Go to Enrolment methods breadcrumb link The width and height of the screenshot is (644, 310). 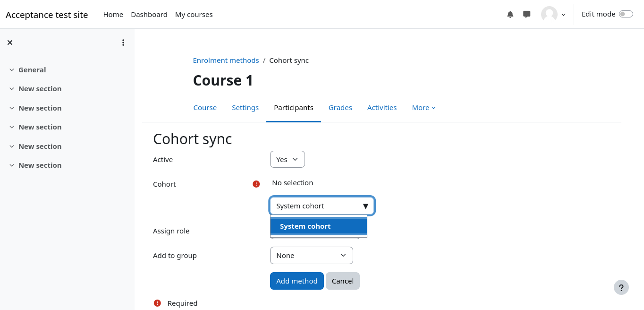226,60
